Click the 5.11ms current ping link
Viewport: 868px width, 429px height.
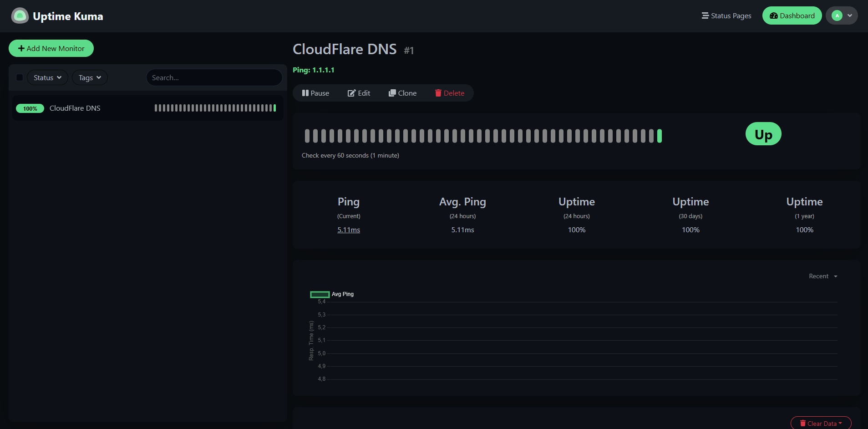(x=349, y=230)
